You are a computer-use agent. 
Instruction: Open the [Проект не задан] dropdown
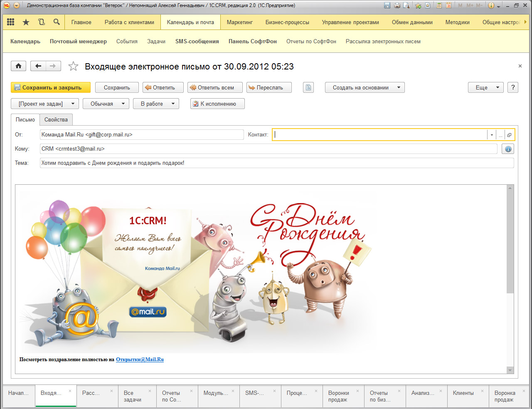45,104
